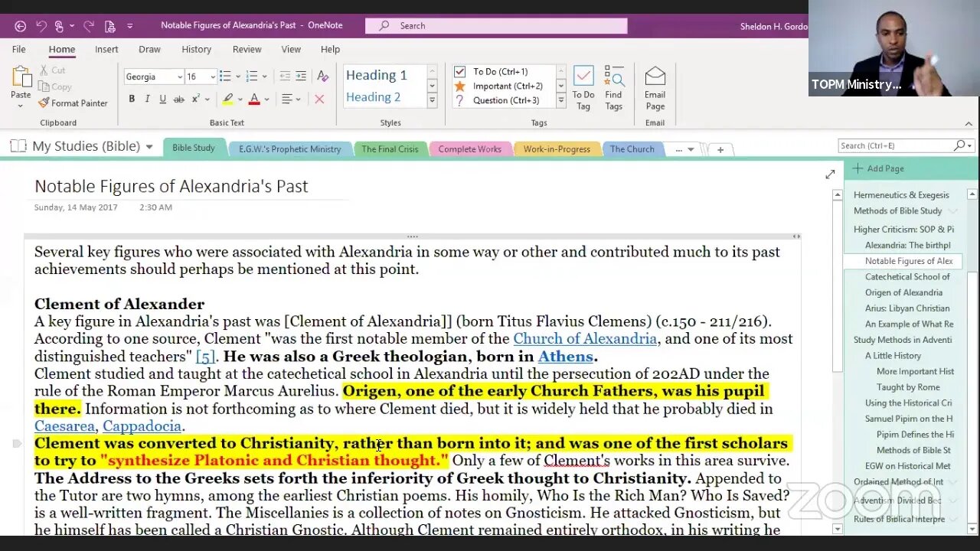The height and width of the screenshot is (551, 980).
Task: Click the Print Preview page icon in title bar
Action: [x=109, y=26]
